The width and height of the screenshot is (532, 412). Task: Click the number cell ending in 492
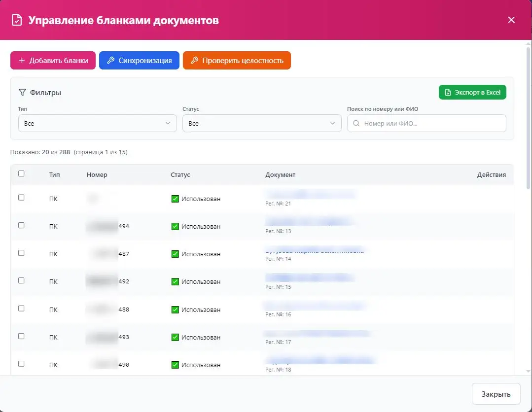click(x=108, y=281)
